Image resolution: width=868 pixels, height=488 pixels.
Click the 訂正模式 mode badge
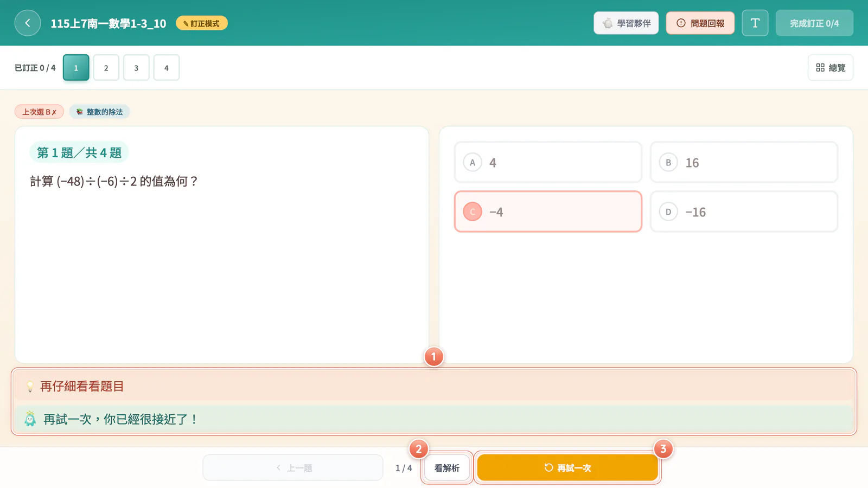[202, 23]
